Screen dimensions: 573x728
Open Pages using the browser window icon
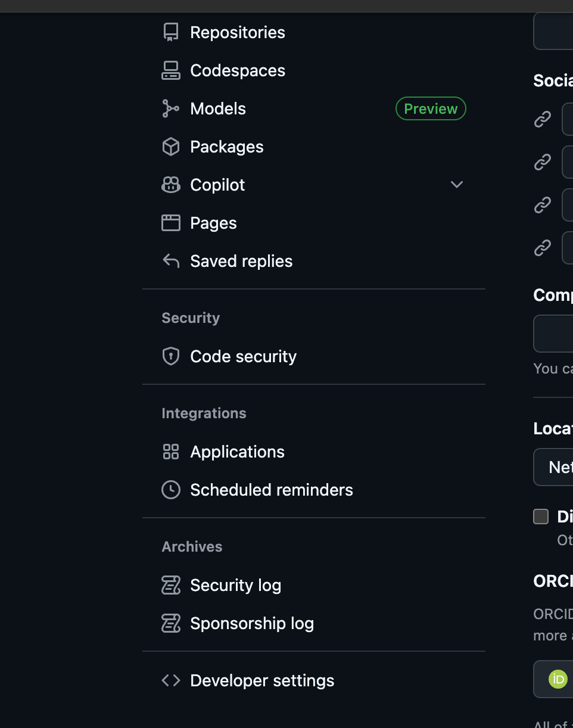(171, 222)
